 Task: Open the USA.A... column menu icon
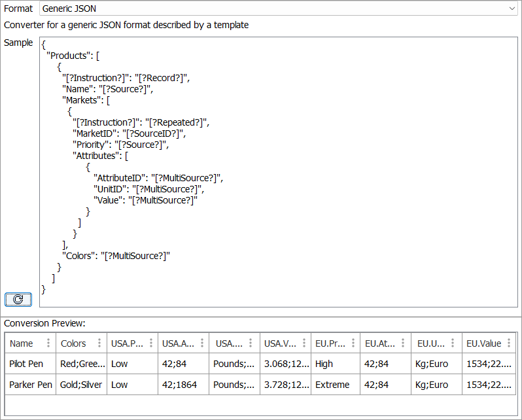click(200, 343)
